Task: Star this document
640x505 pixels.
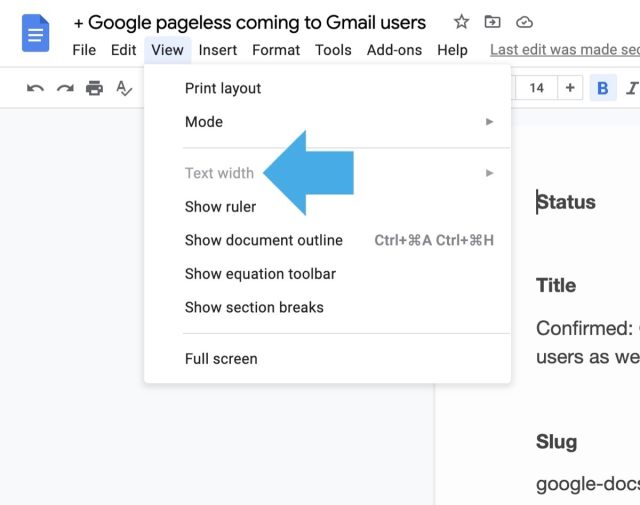Action: tap(461, 22)
